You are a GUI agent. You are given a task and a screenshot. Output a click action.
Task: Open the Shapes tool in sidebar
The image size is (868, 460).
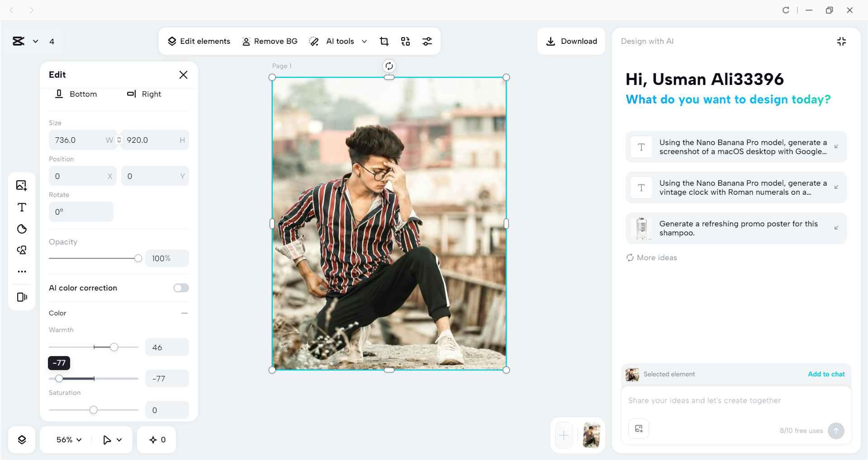coord(22,229)
